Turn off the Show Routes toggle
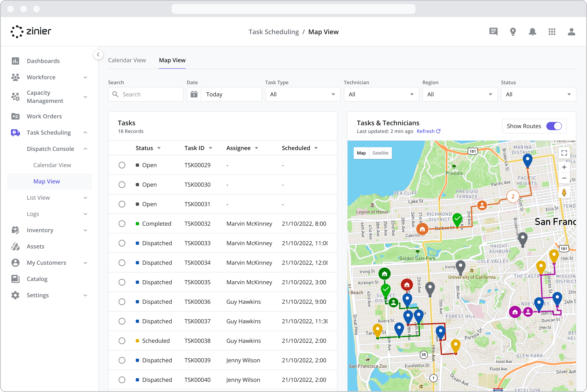Screen dimensions: 587x392 tap(554, 126)
